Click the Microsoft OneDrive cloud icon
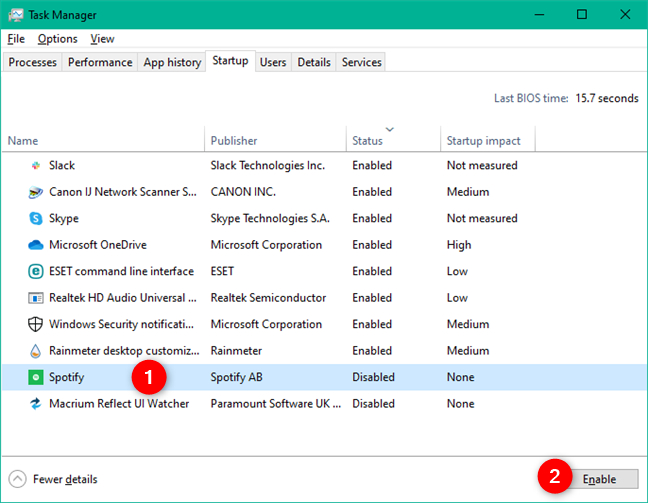 36,245
